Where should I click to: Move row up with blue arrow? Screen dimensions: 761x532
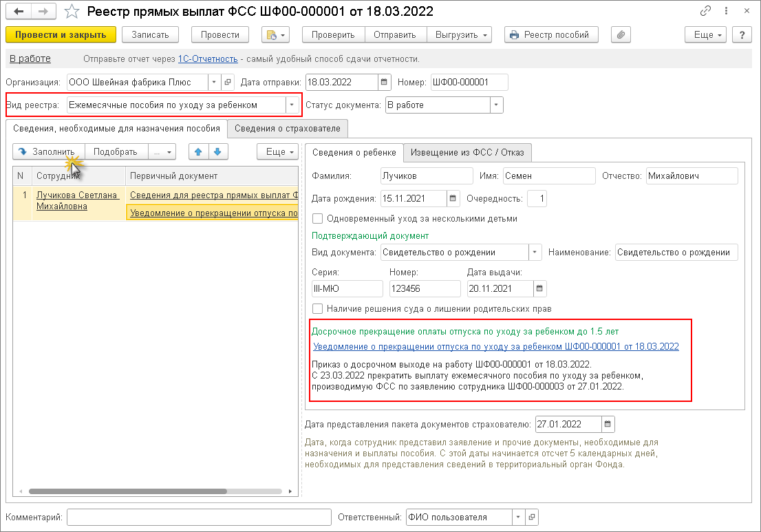pos(198,151)
